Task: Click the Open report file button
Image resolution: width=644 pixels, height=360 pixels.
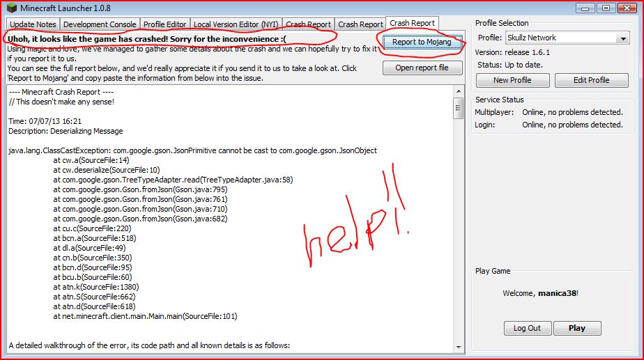Action: tap(422, 68)
